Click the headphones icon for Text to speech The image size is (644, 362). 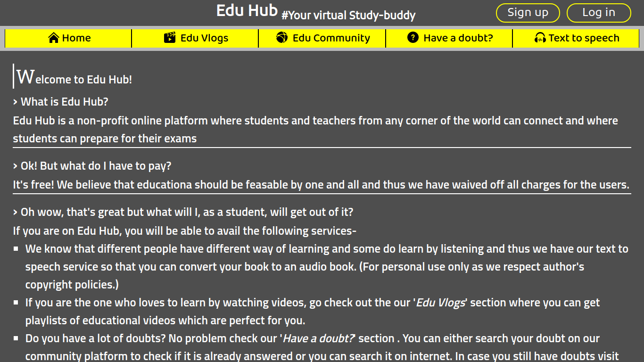coord(540,38)
